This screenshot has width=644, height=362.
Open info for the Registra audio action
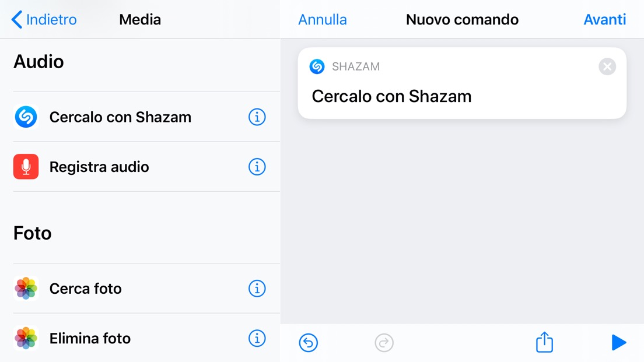pos(257,167)
